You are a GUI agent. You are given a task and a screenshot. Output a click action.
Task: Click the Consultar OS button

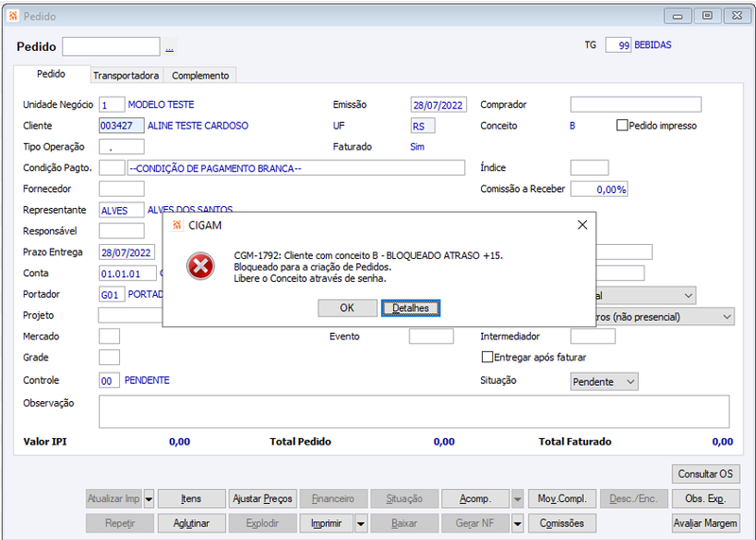tap(705, 474)
